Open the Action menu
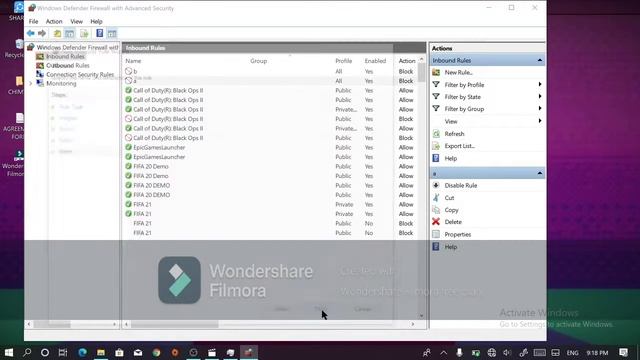640x360 pixels. (54, 21)
